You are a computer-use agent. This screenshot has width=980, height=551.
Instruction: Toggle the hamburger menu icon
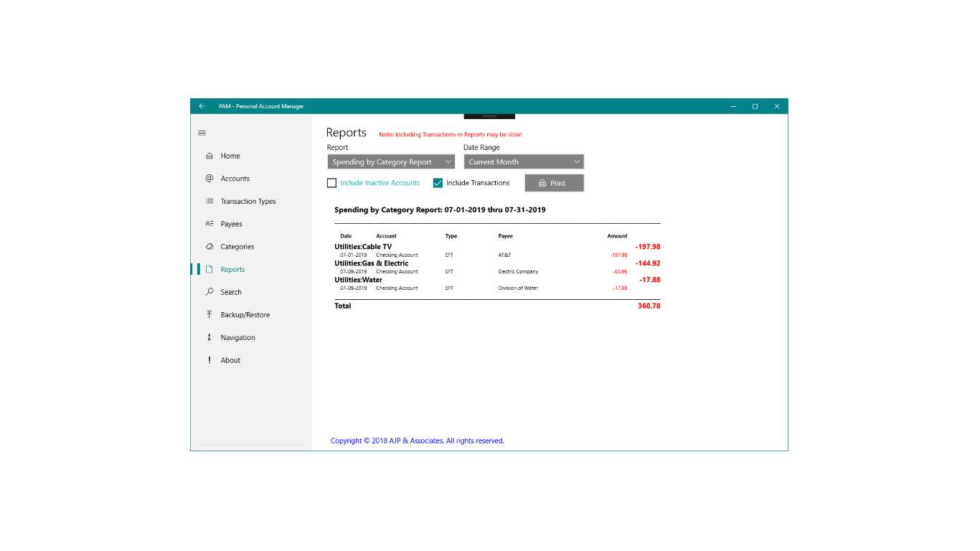click(x=202, y=133)
